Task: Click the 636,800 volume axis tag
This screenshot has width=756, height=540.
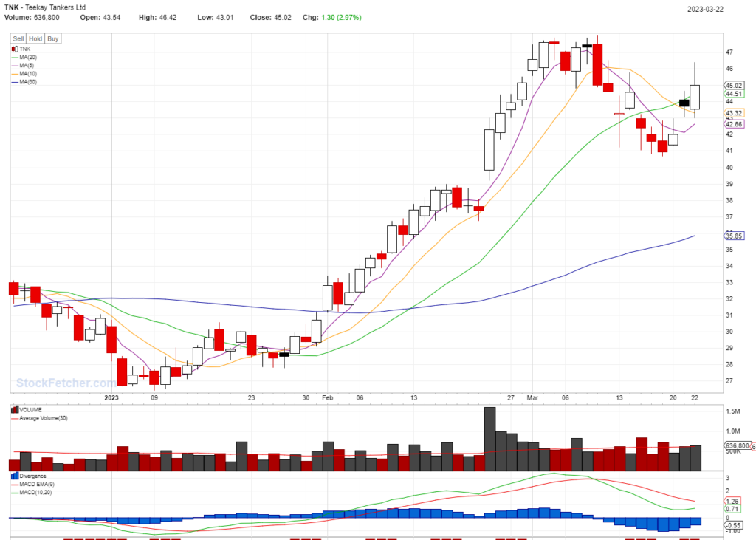Action: 738,446
